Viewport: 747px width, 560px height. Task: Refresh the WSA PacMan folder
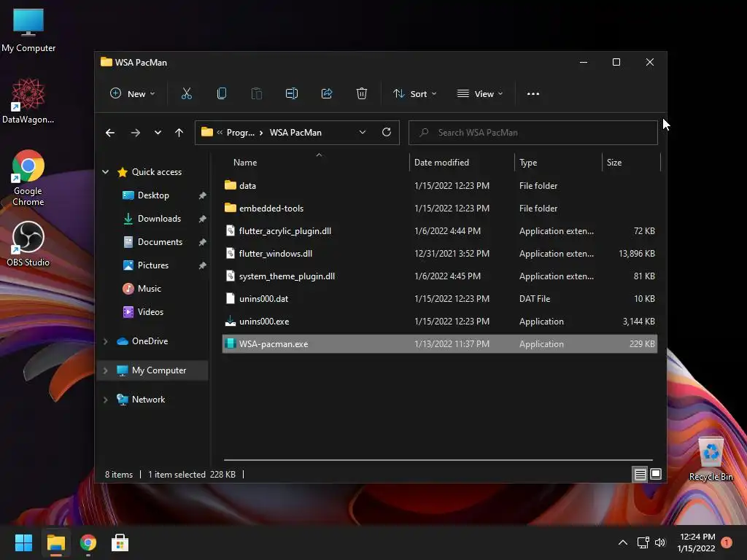click(x=387, y=133)
